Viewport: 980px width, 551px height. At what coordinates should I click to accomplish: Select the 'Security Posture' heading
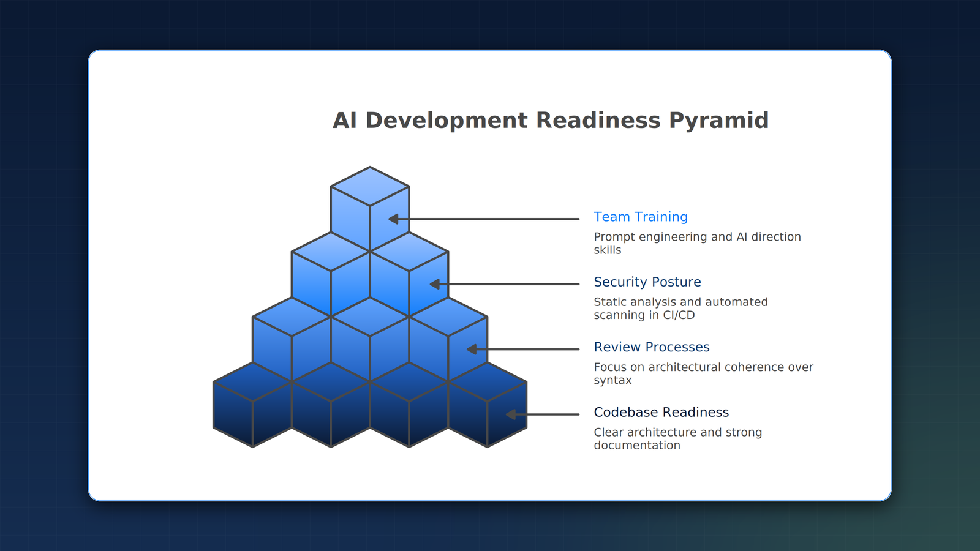click(647, 282)
